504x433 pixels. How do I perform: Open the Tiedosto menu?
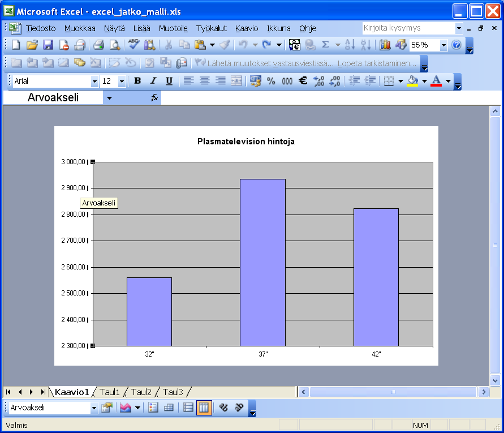click(41, 28)
